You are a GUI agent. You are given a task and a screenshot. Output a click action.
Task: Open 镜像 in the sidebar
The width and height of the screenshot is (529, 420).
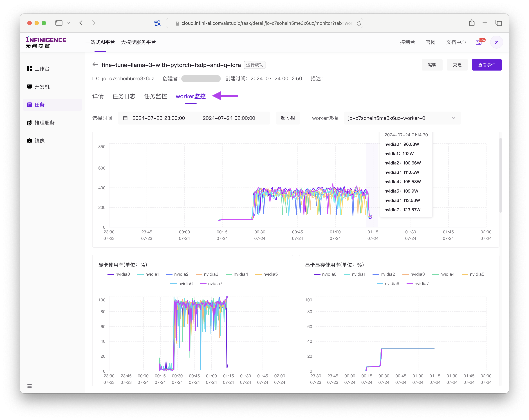[53, 141]
